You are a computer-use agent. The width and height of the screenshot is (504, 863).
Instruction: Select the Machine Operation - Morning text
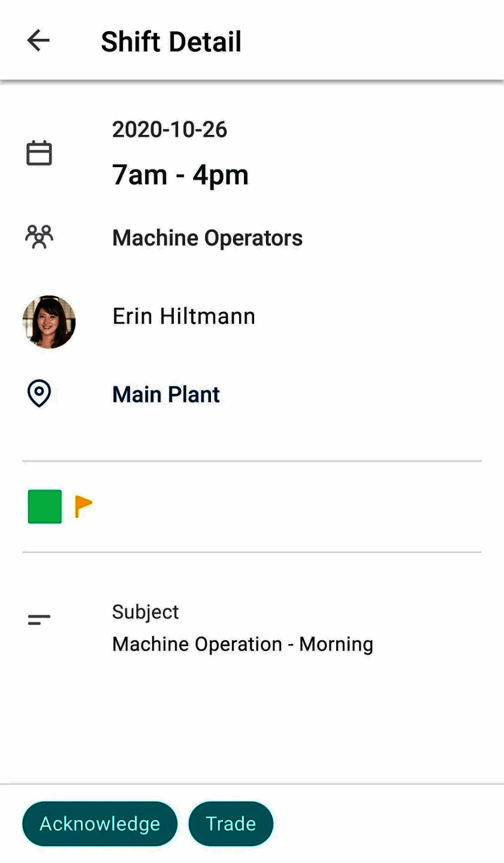pyautogui.click(x=242, y=644)
